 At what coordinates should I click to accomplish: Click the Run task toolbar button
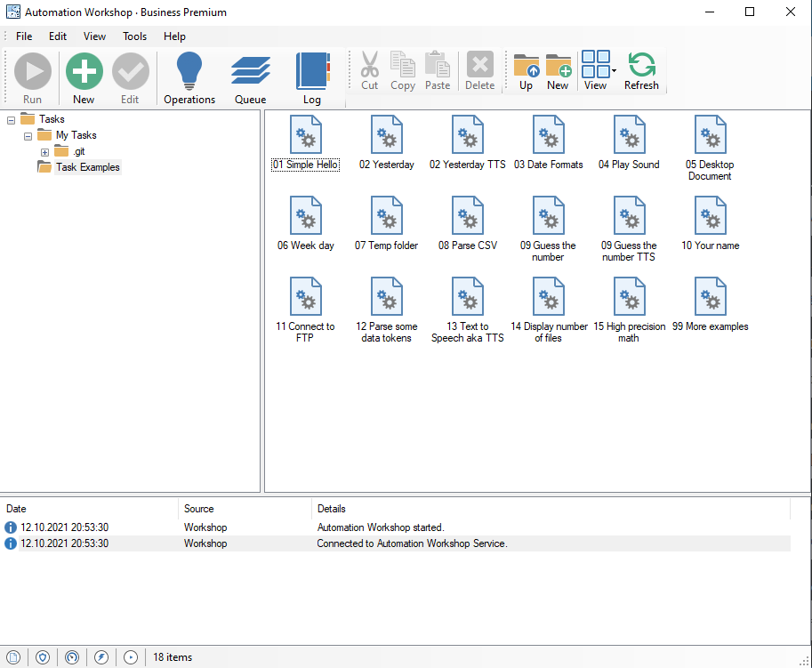tap(32, 77)
